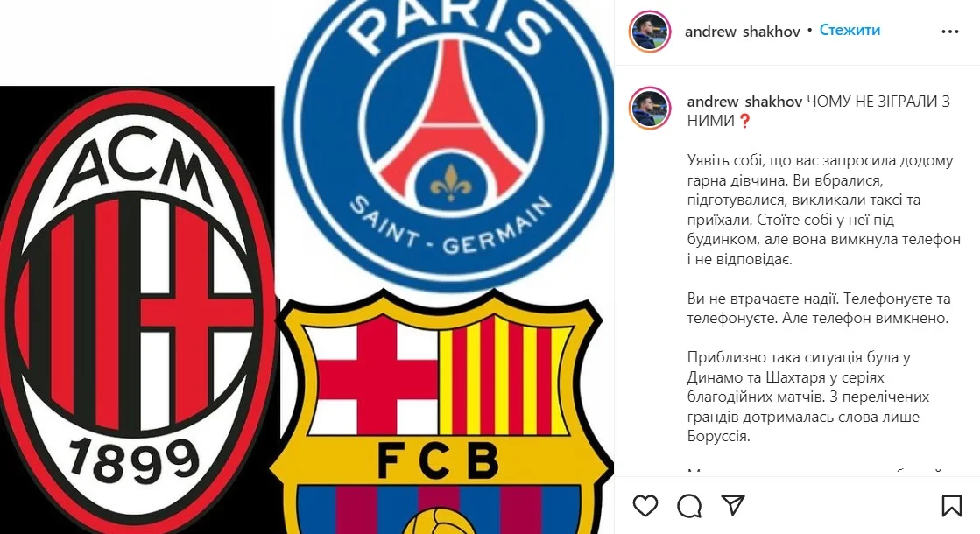980x534 pixels.
Task: Click the red question mark emoji
Action: 744,121
